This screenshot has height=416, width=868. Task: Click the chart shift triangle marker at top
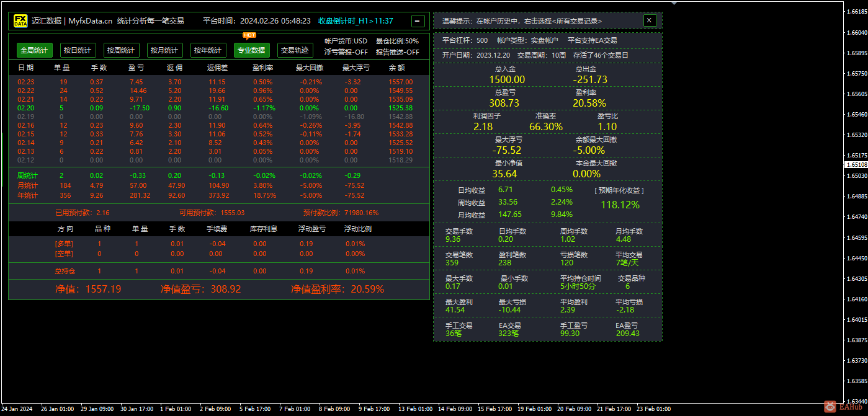674,2
